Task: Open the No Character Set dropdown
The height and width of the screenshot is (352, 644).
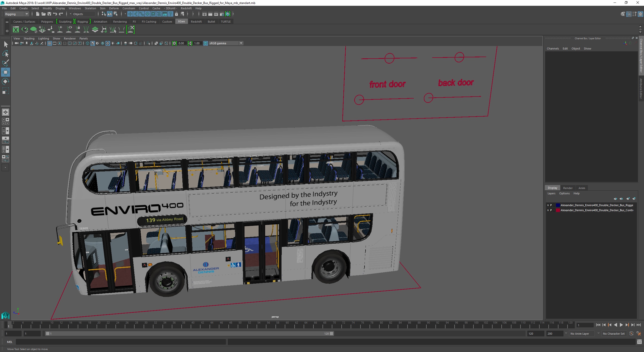Action: click(614, 334)
